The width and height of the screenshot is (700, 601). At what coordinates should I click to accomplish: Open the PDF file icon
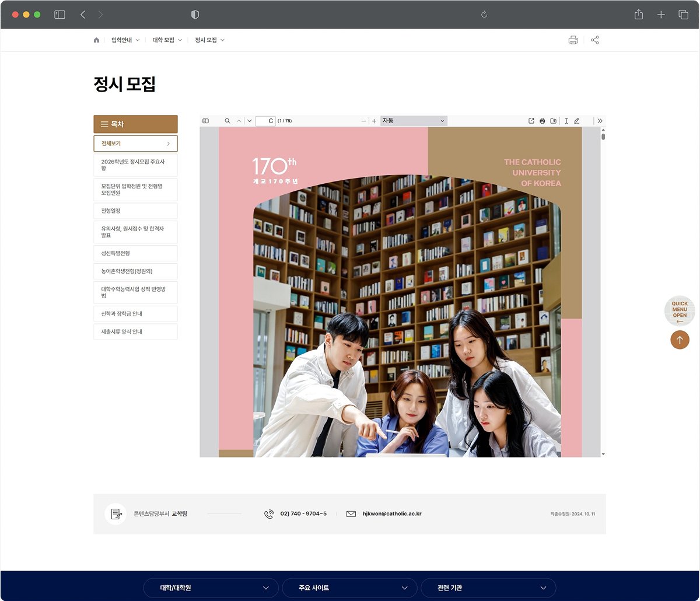(x=531, y=121)
